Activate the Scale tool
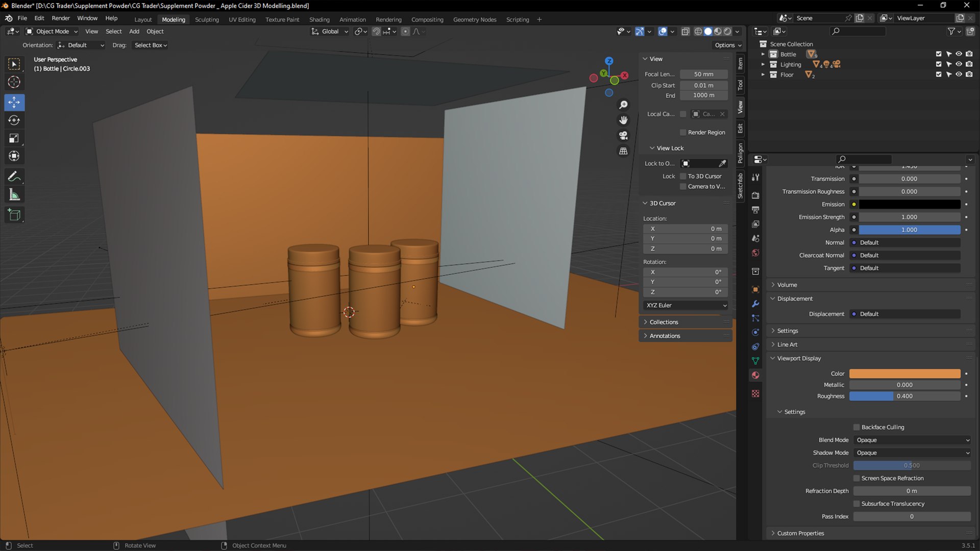 pos(14,138)
